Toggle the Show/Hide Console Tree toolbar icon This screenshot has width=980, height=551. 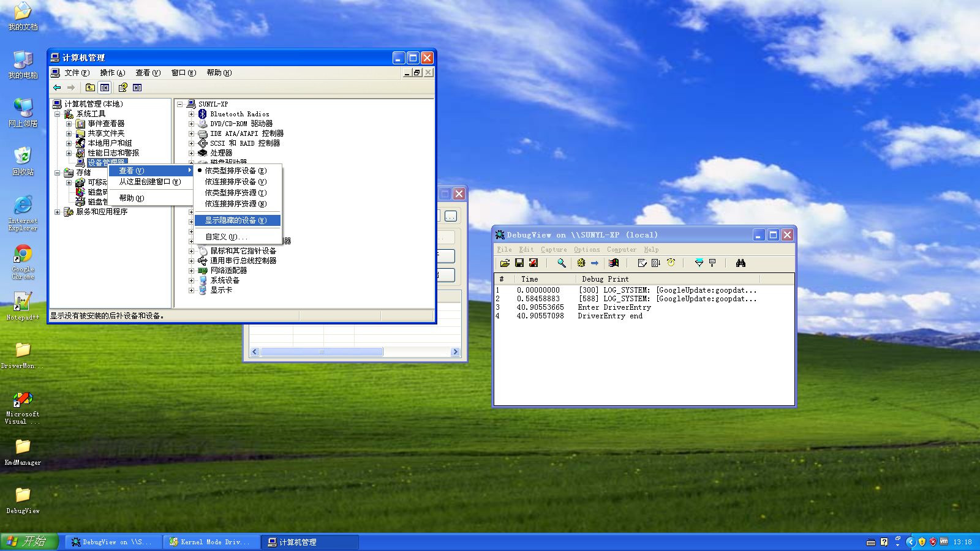105,88
